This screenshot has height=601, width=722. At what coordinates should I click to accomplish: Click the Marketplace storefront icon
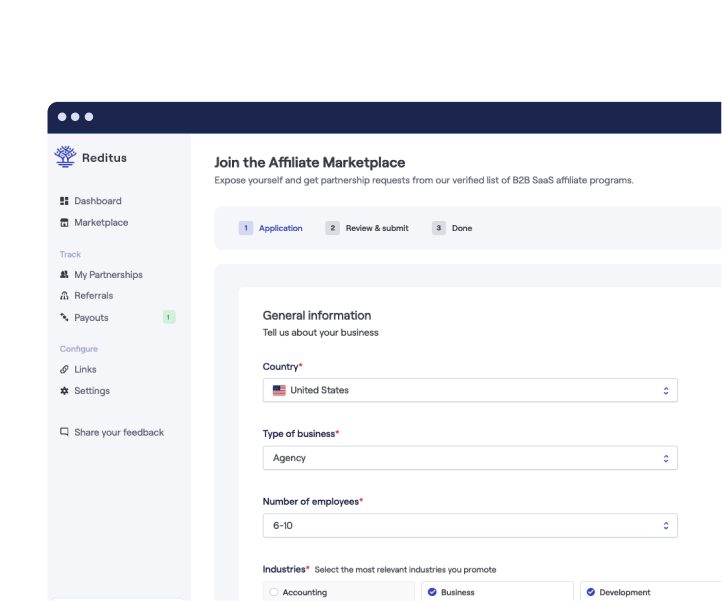pos(65,223)
